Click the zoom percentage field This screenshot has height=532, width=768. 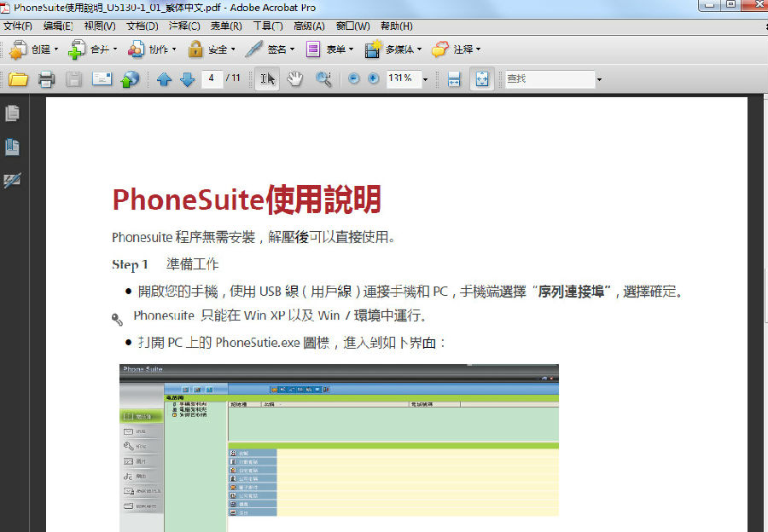[404, 78]
